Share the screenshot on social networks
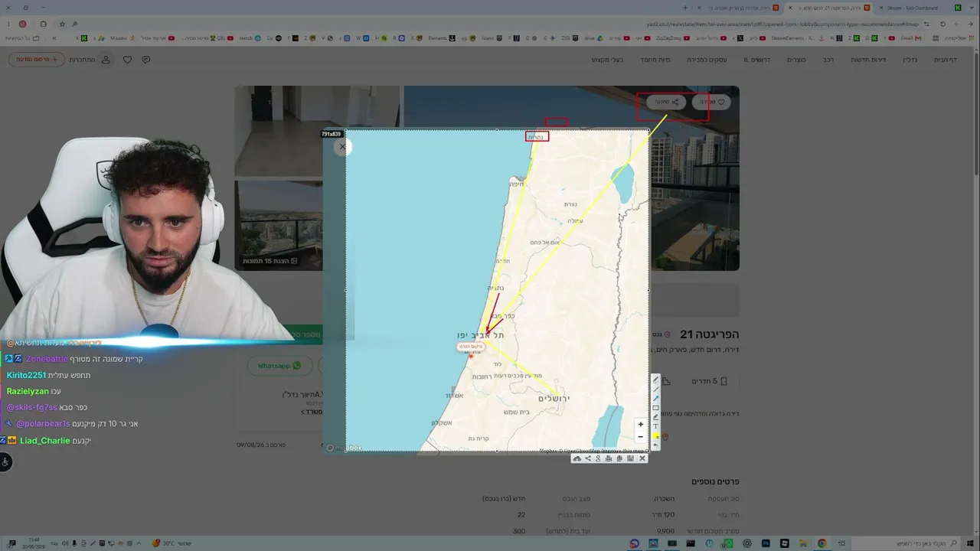Viewport: 980px width, 551px height. tap(588, 458)
